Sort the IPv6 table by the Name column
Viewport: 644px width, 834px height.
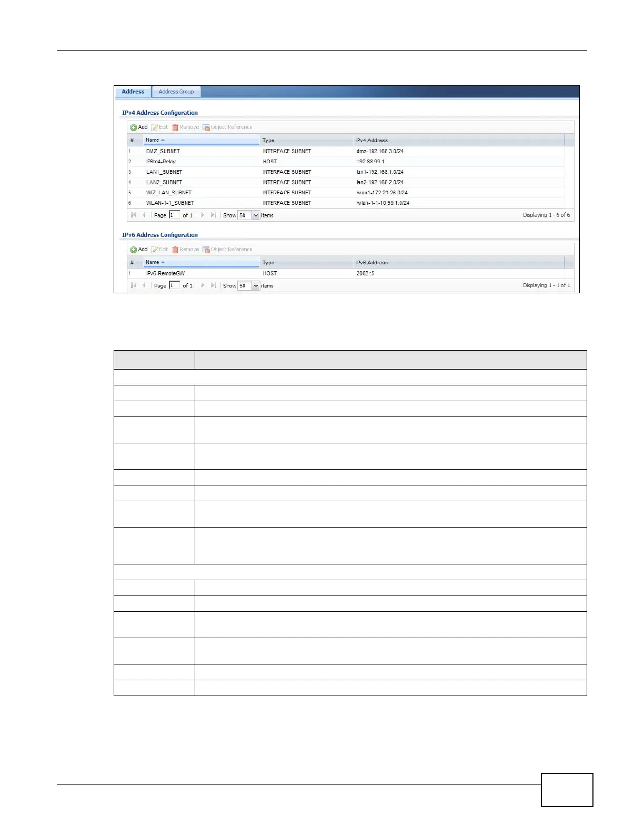(202, 262)
